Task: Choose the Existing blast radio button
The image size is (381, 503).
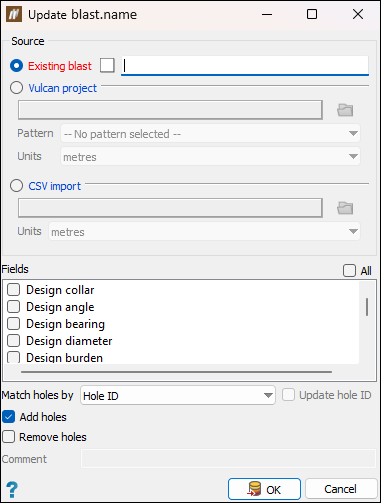Action: [x=16, y=66]
